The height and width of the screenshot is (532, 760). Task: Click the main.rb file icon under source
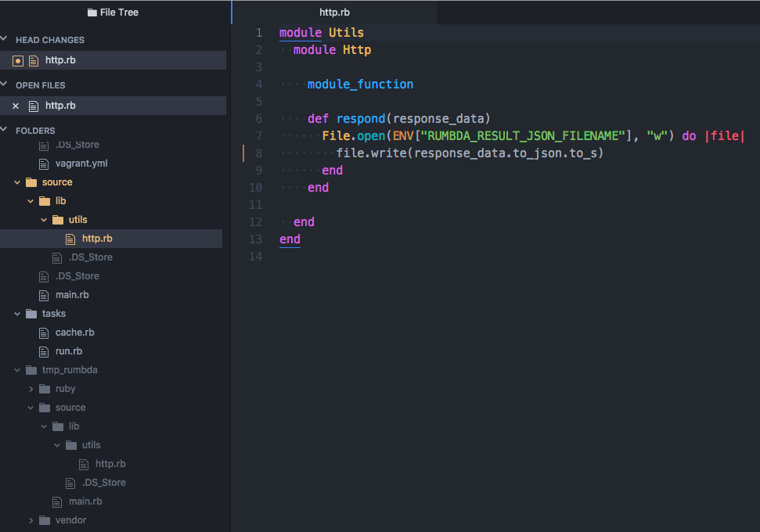click(44, 295)
